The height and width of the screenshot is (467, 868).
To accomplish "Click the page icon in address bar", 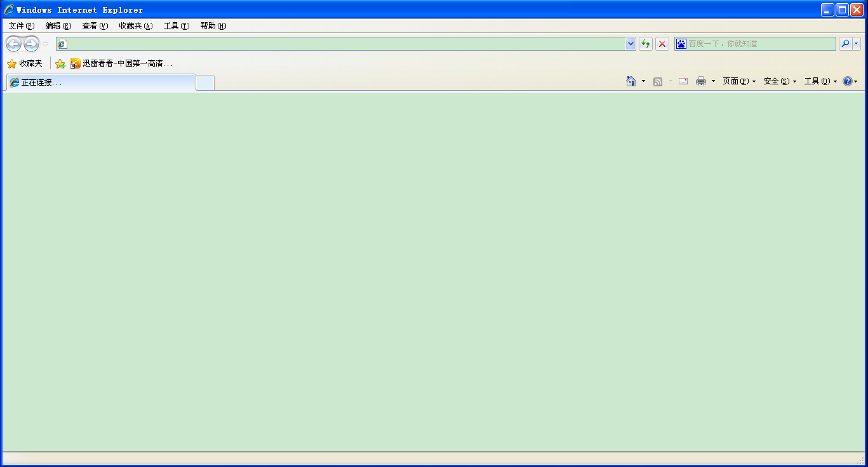I will [x=62, y=44].
